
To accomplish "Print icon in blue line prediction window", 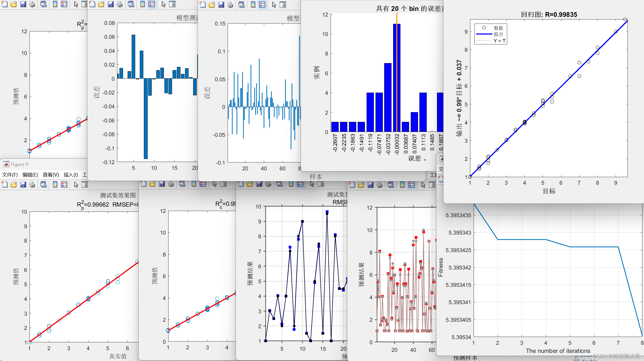I will (268, 184).
